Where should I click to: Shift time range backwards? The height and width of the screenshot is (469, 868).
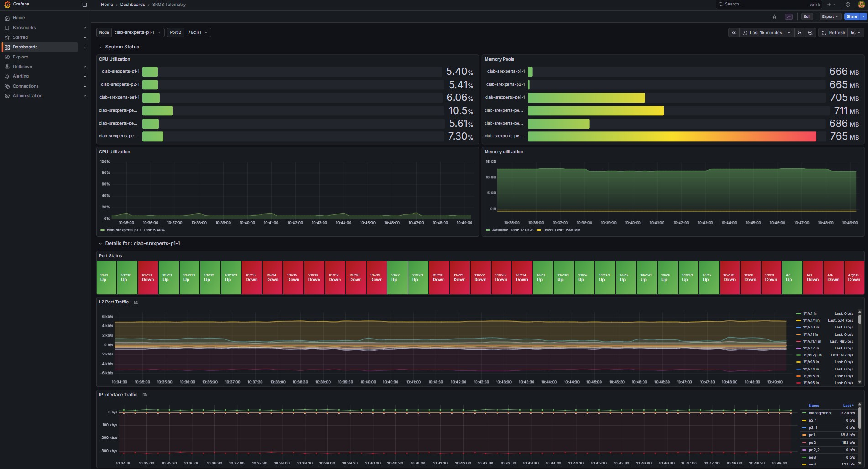pyautogui.click(x=733, y=33)
